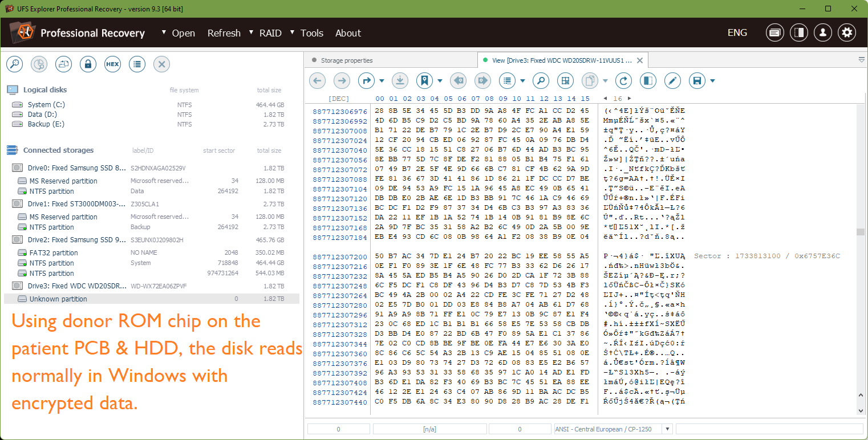This screenshot has height=440, width=868.
Task: Click the list options icon in hex toolbar
Action: pyautogui.click(x=507, y=81)
